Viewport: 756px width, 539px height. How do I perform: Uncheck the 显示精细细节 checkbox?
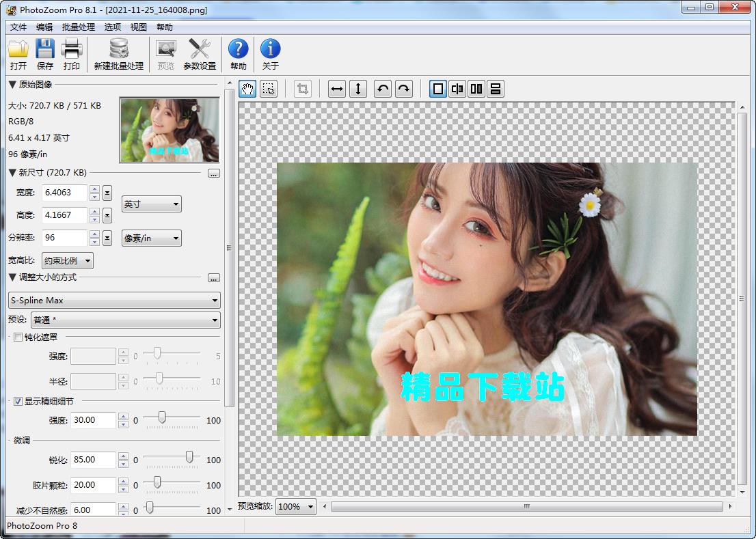pos(18,401)
